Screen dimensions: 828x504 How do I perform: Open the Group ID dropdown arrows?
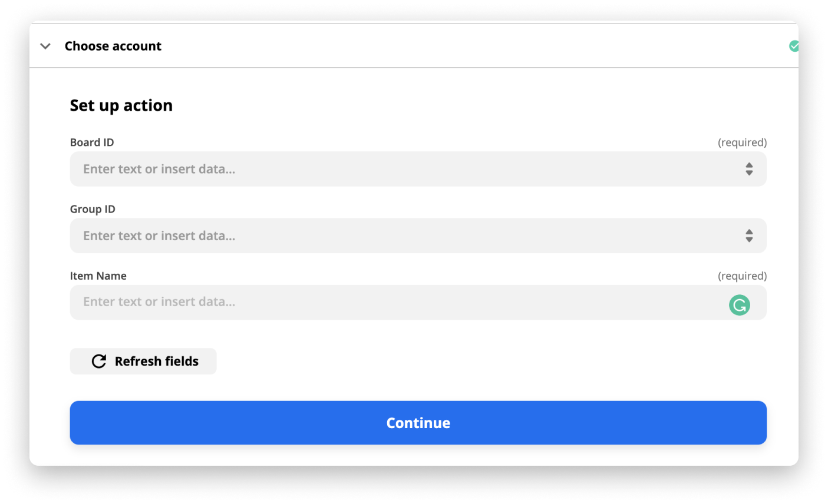(749, 236)
